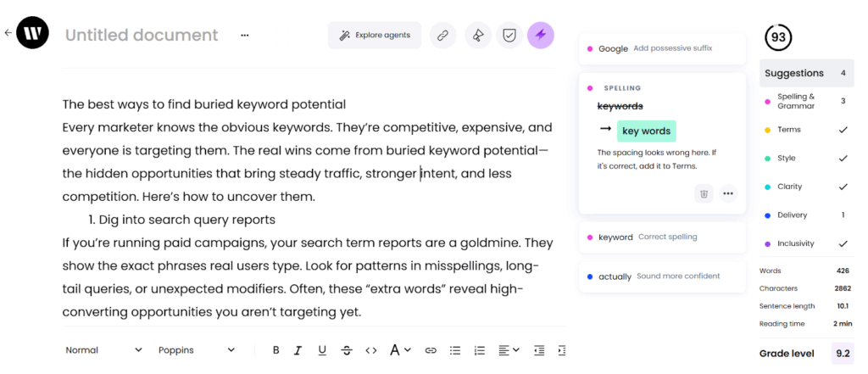Open the shield check icon button
This screenshot has width=868, height=374.
(x=509, y=36)
